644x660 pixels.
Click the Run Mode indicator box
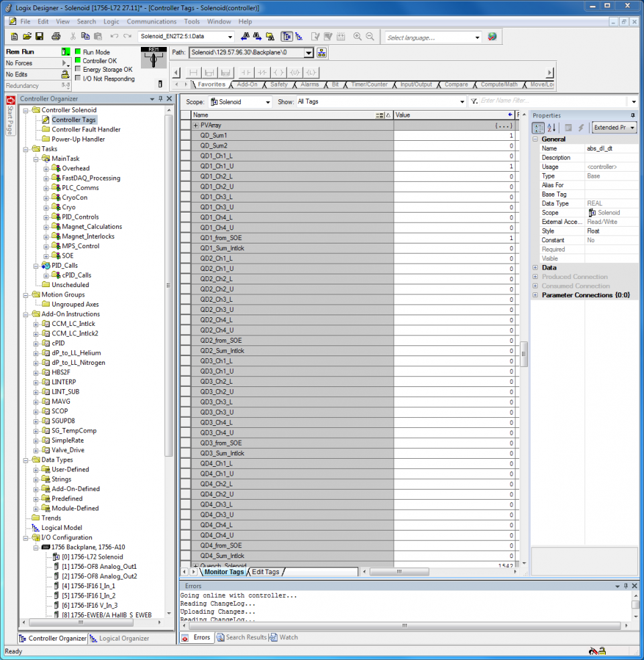coord(78,52)
